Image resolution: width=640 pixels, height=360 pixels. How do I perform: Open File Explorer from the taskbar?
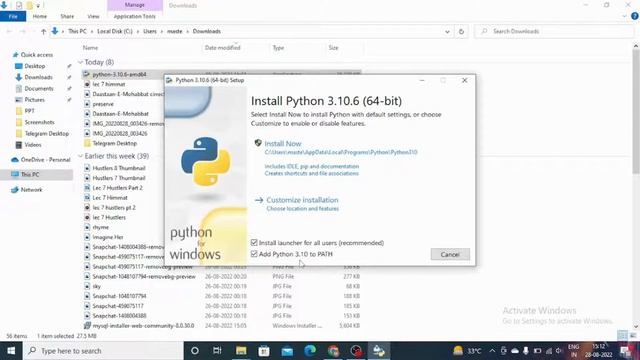click(241, 351)
